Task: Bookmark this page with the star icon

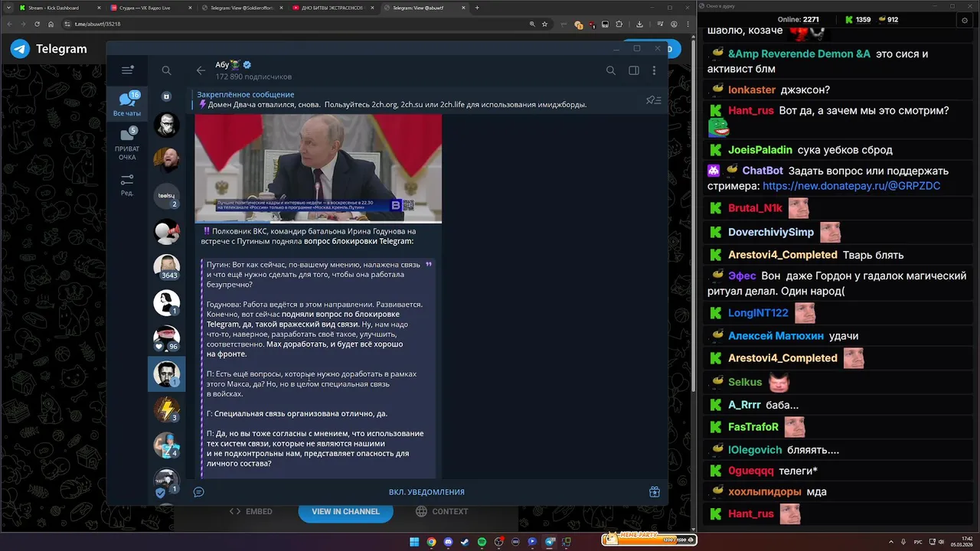Action: [x=544, y=24]
